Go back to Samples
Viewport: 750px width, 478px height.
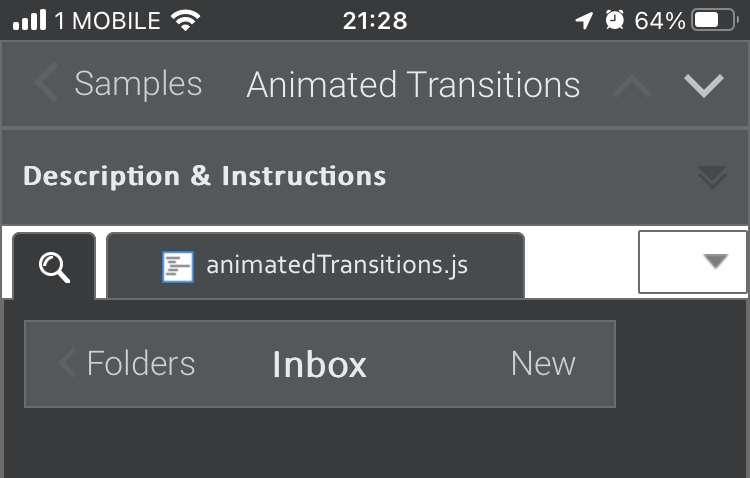click(x=119, y=84)
